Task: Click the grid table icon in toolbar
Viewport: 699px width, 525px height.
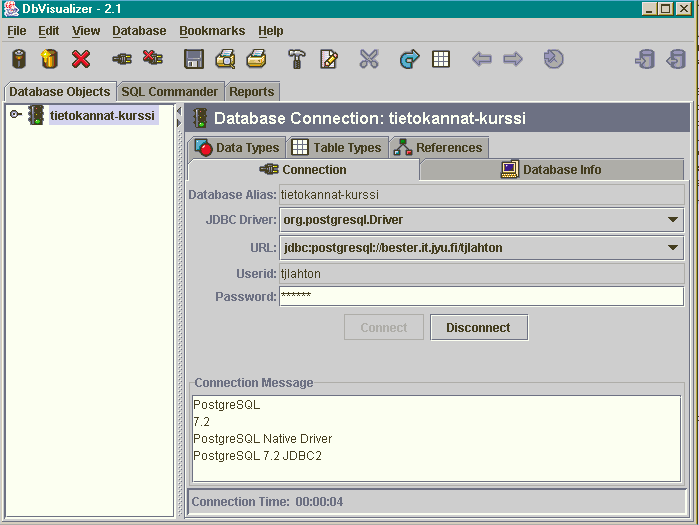Action: point(441,59)
